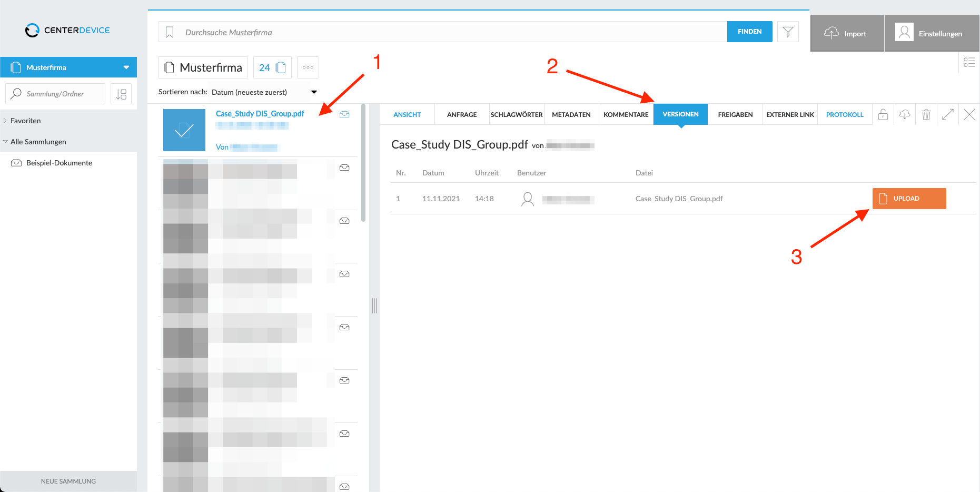The height and width of the screenshot is (492, 980).
Task: Open the EXTERNER LINK tab
Action: pyautogui.click(x=790, y=114)
